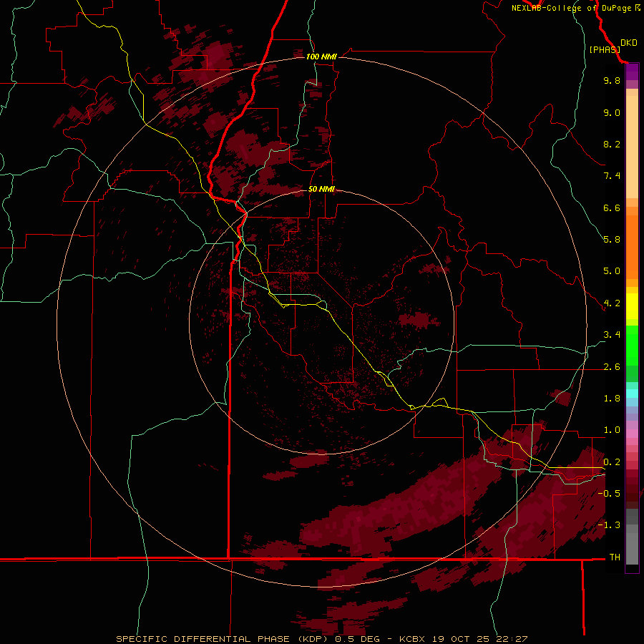Click the 1.0 value on color scale
Screen dimensions: 644x644
(612, 430)
